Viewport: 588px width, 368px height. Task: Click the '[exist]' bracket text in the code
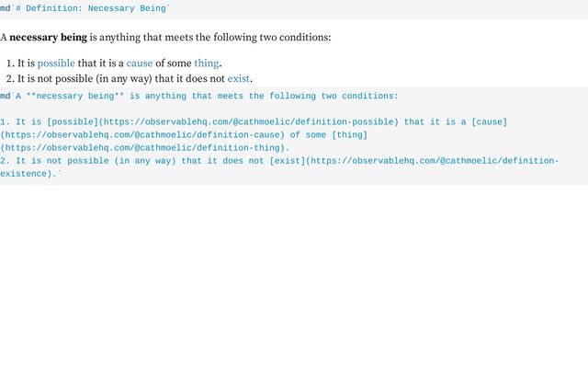click(x=288, y=161)
